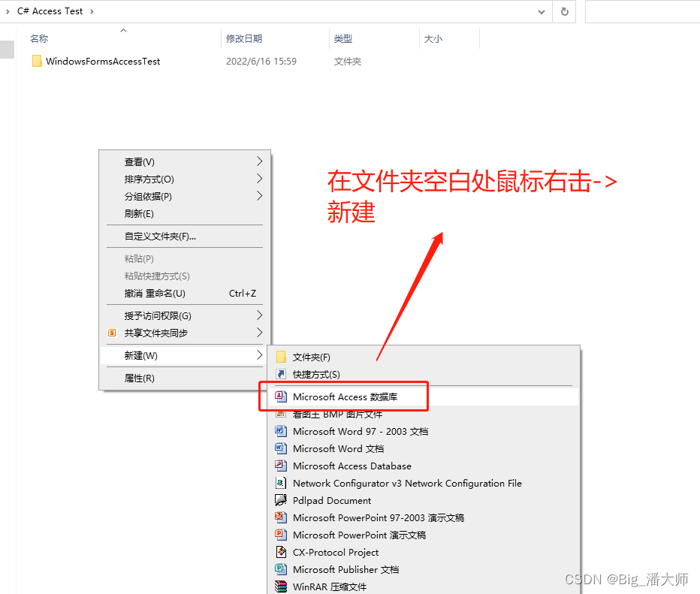Open the address bar history dropdown
Viewport: 700px width, 594px height.
(542, 11)
